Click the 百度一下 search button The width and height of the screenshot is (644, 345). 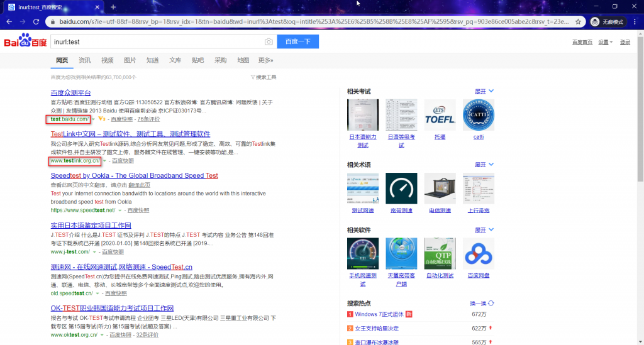pyautogui.click(x=297, y=41)
